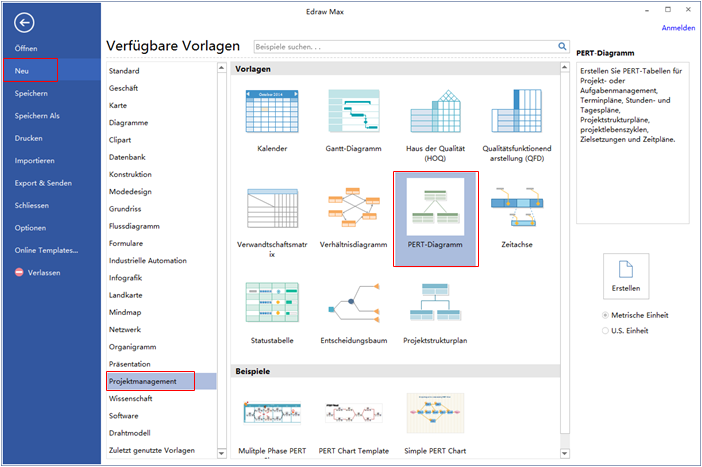Click the Anmelden link
This screenshot has width=702, height=467.
[x=678, y=28]
